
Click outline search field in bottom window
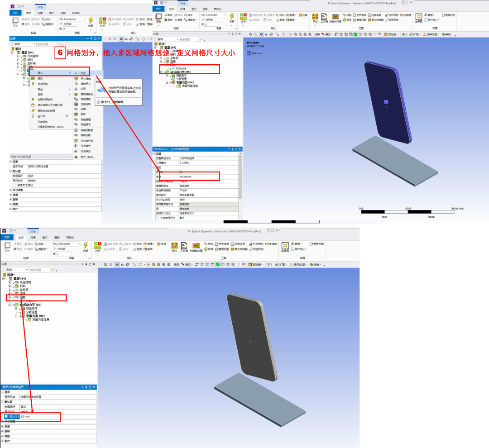[39, 270]
